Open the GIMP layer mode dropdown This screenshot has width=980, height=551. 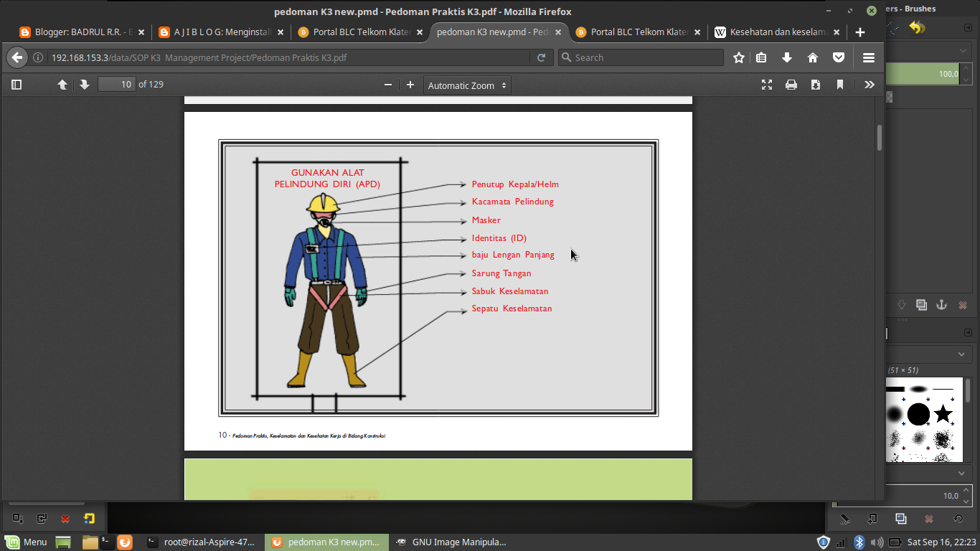pos(928,51)
